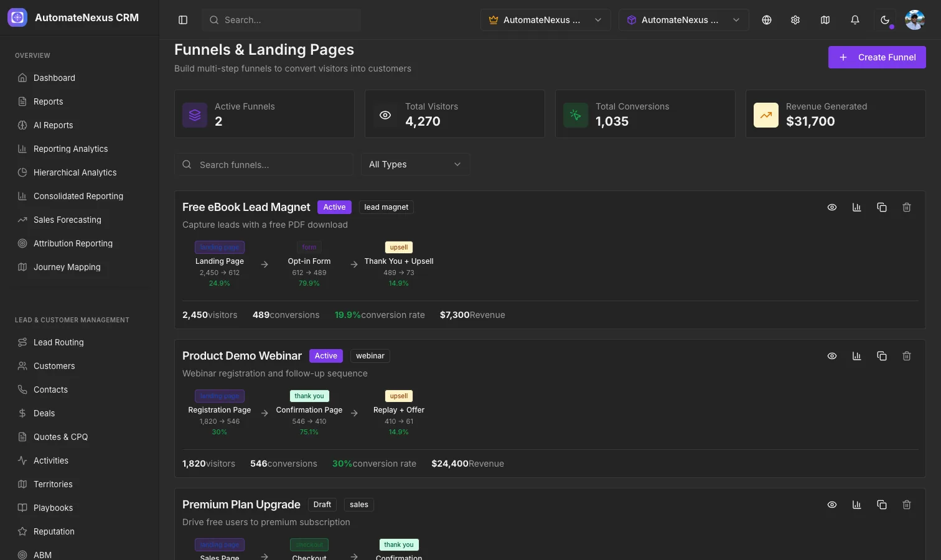
Task: Open the All Types filter dropdown
Action: pyautogui.click(x=415, y=164)
